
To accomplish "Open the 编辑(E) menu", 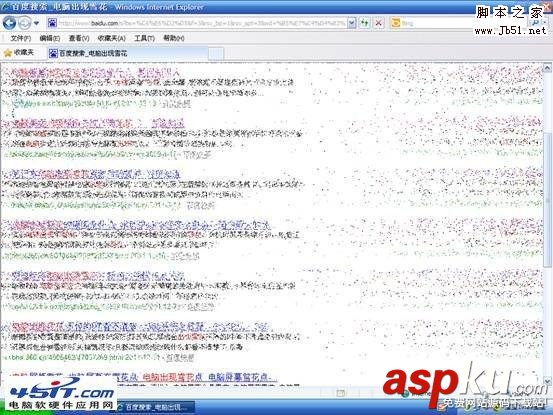I will [x=50, y=38].
